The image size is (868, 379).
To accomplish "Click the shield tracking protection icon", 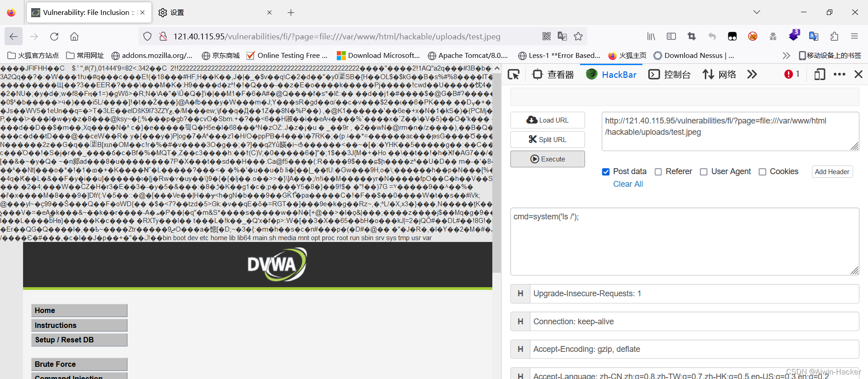I will tap(147, 37).
